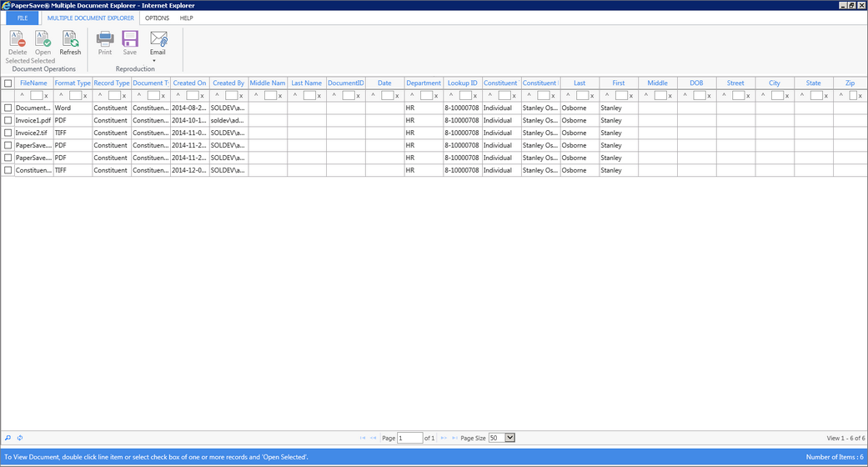Click the Page number input field

[410, 438]
